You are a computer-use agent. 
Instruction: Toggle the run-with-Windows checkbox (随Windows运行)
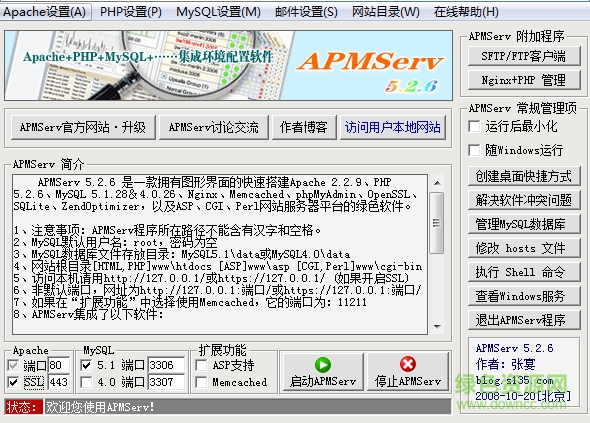(474, 150)
